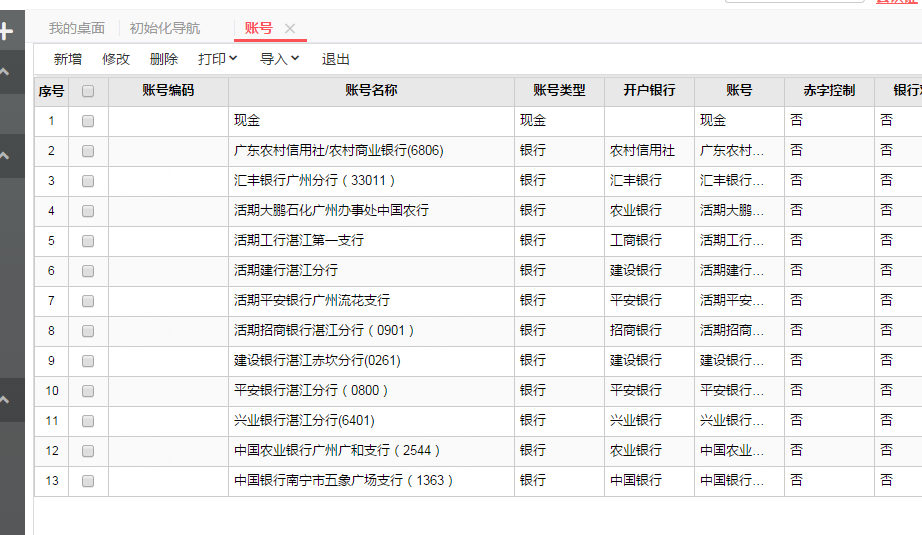The image size is (922, 535).
Task: Select account name 兴业银行湛江分行(6401)
Action: pos(305,420)
